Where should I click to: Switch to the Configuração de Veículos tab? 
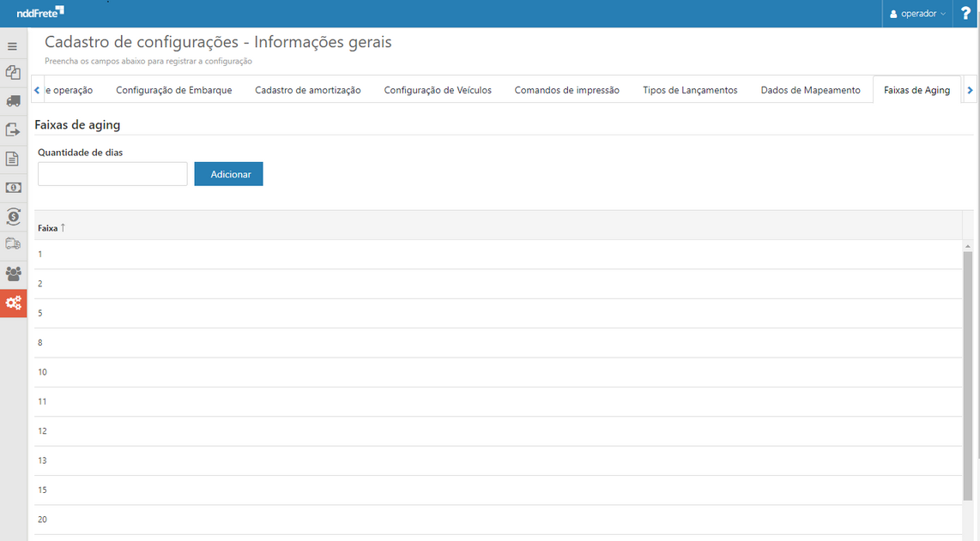438,89
